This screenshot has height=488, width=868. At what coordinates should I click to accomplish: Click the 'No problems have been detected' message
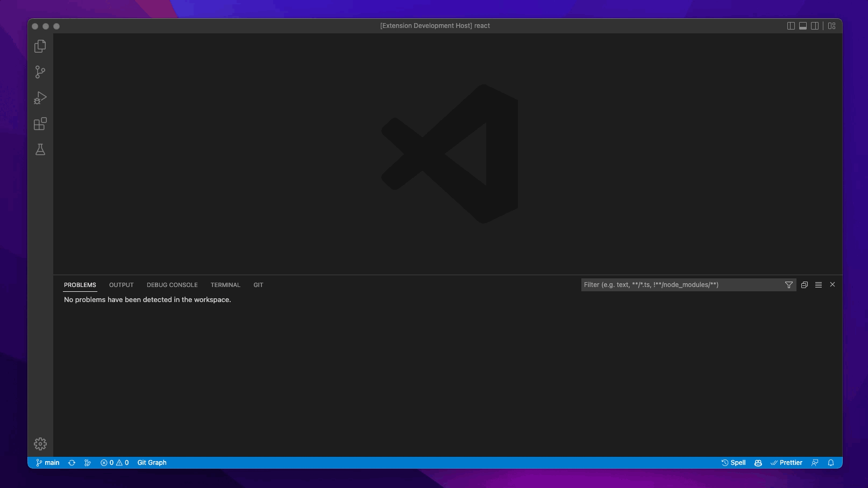click(x=147, y=300)
